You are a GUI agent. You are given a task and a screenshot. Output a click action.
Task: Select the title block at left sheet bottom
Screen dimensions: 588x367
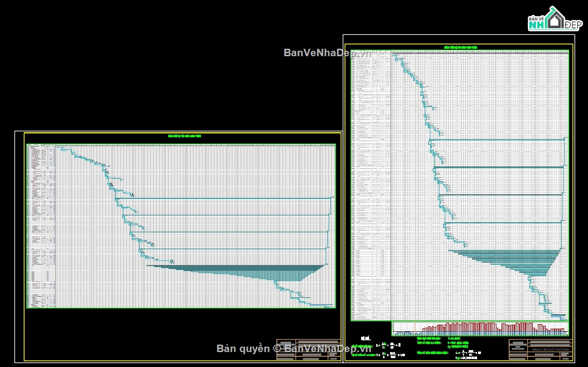(x=308, y=350)
